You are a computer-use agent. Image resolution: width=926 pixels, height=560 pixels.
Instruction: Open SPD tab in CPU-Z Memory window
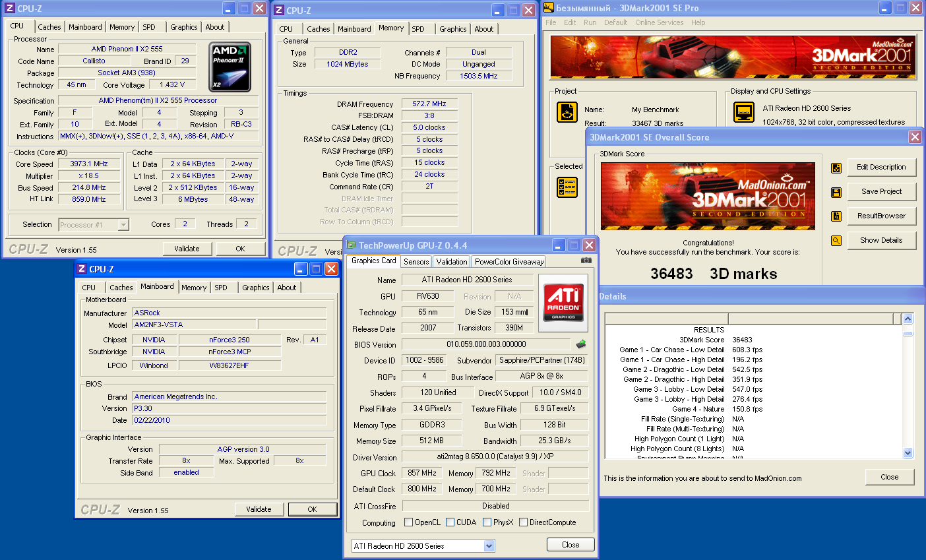pos(418,29)
